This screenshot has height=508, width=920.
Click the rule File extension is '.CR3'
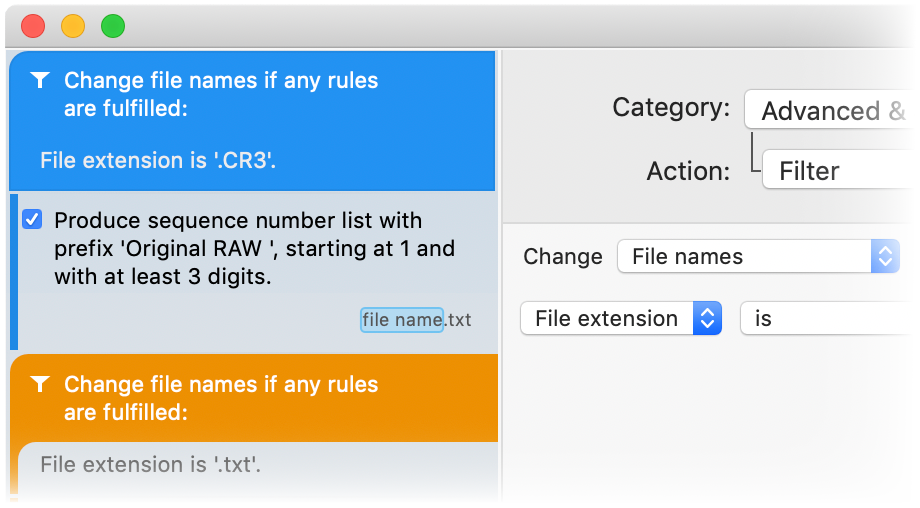point(157,160)
